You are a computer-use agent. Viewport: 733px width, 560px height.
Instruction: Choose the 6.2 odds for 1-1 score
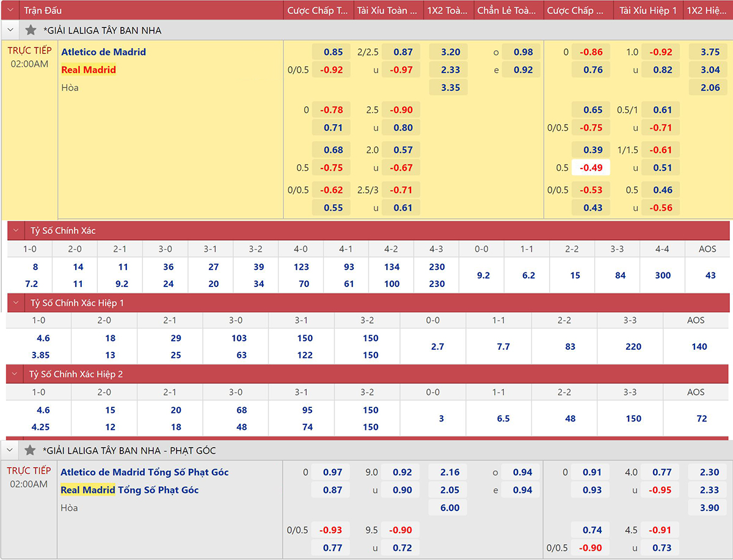pos(528,275)
